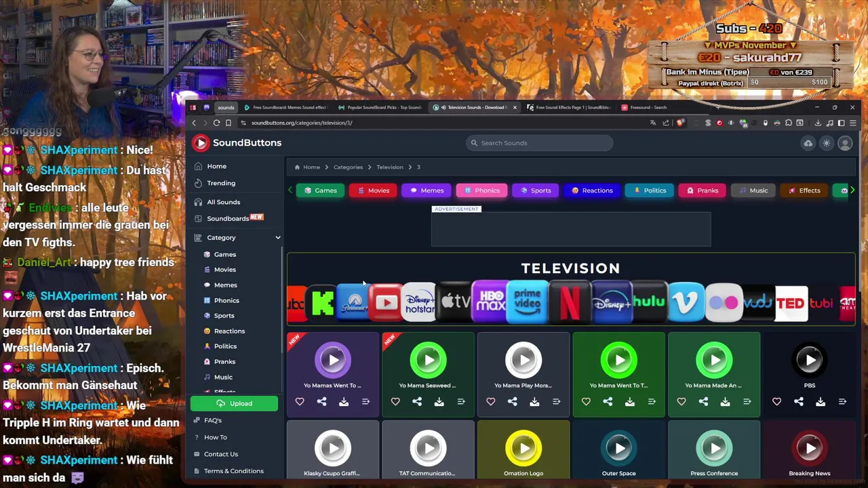Click the browser address bar URL
868x488 pixels.
(x=302, y=123)
